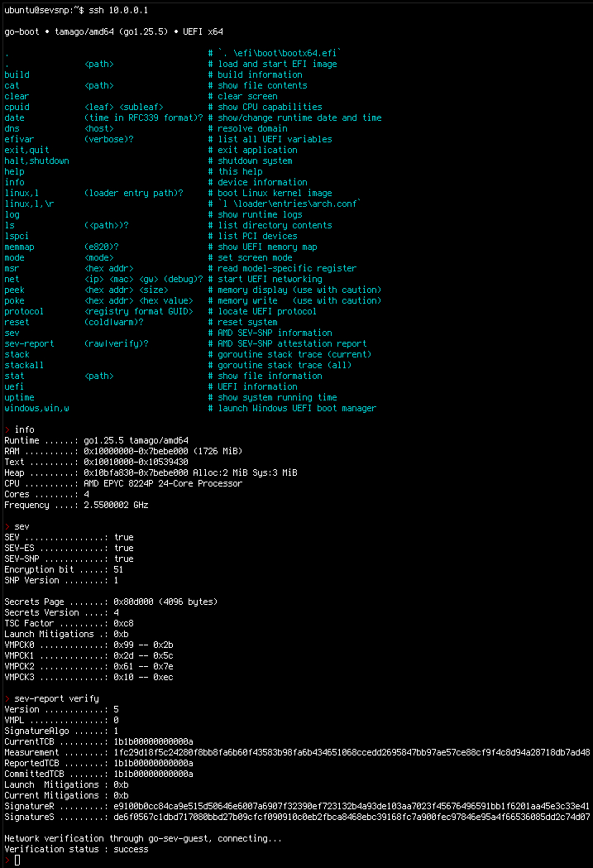Click "memmap" in the help command list

coord(19,247)
